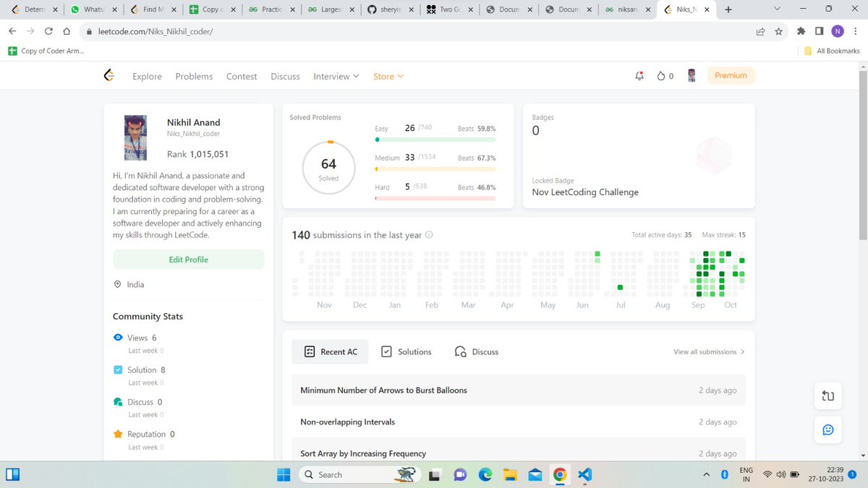Select the Discuss tab in submissions panel

[477, 351]
